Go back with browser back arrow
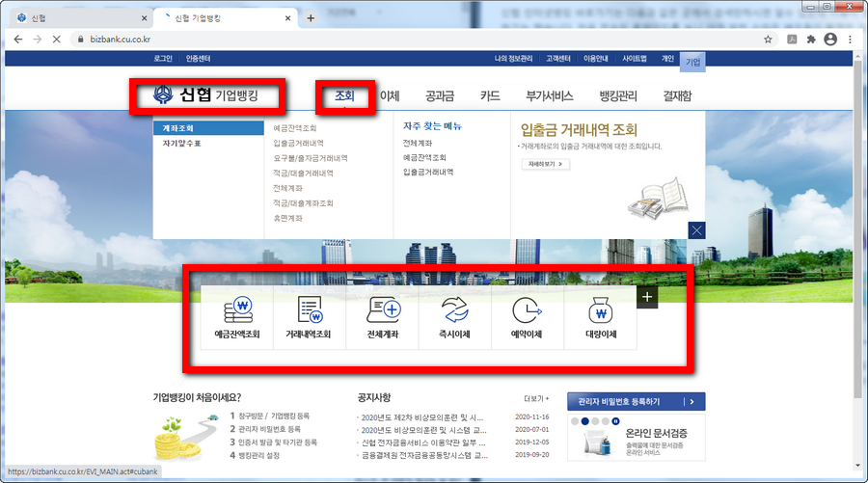Screen dimensions: 868x483 click(18, 40)
